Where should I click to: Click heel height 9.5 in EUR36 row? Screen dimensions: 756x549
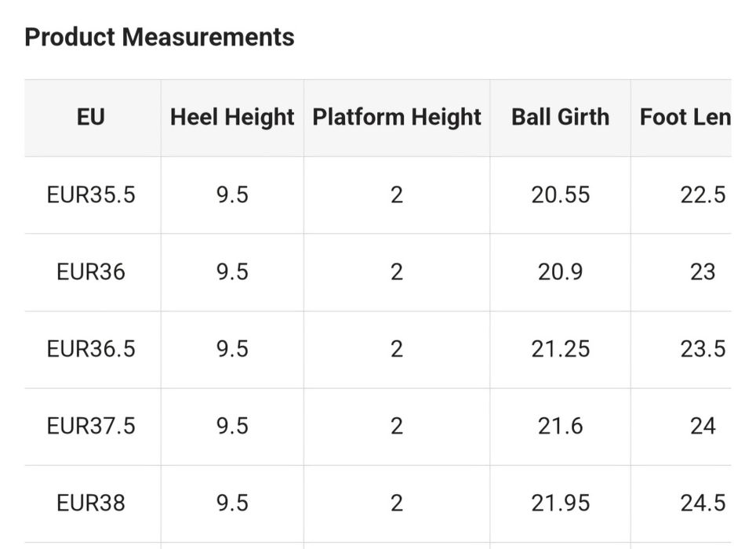[x=232, y=271]
